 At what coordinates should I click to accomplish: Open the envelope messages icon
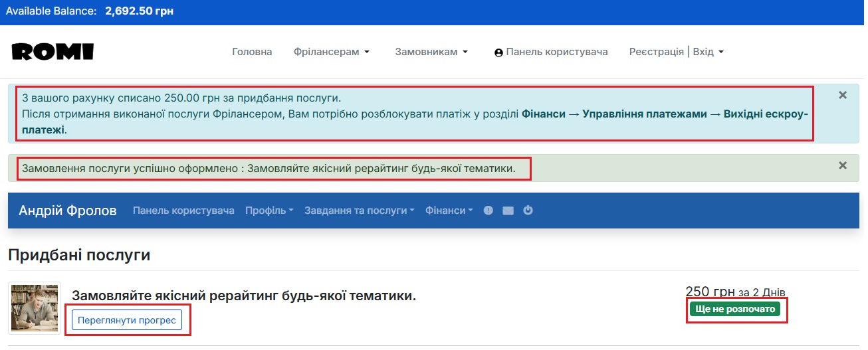coord(508,211)
